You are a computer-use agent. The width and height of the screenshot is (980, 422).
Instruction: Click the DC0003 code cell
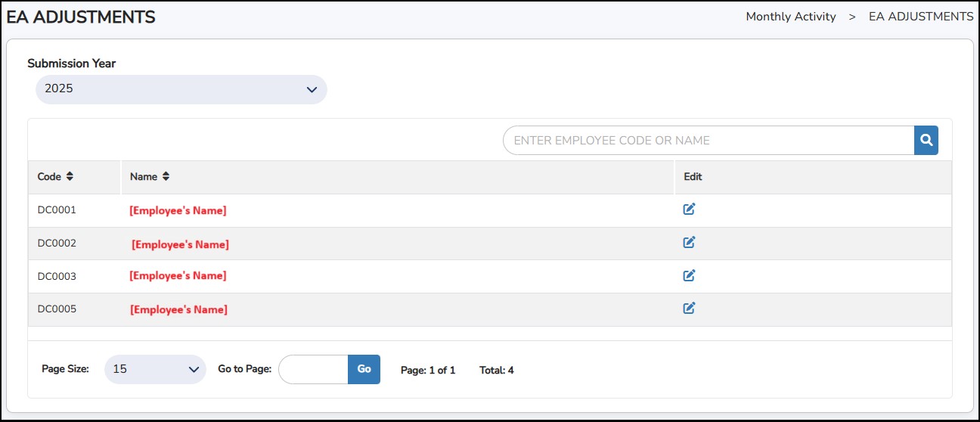point(57,277)
